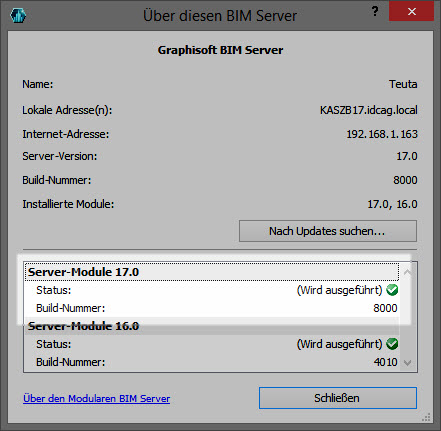Click the Graphisoft BIM Server heading

pos(220,50)
